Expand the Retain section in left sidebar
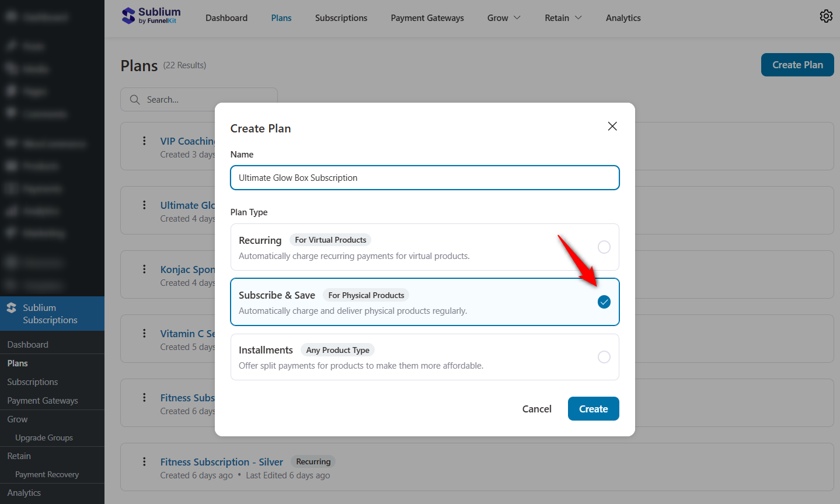 (x=19, y=456)
